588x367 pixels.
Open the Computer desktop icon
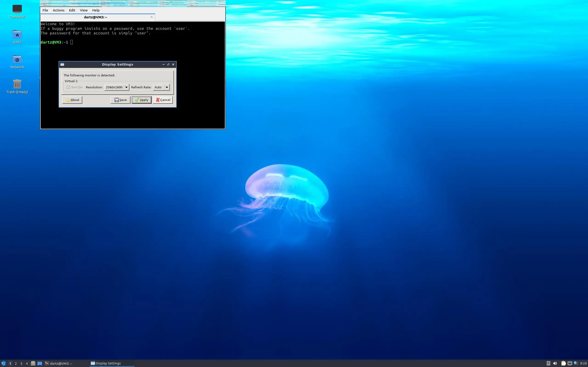17,9
